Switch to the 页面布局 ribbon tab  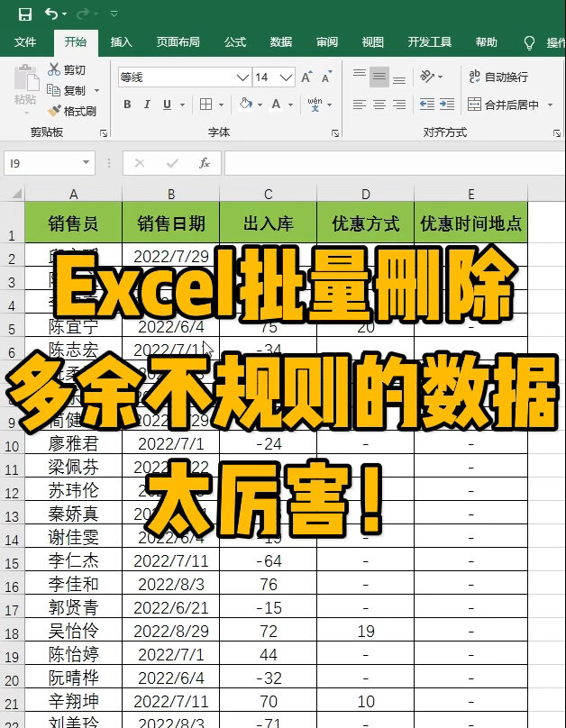point(178,42)
